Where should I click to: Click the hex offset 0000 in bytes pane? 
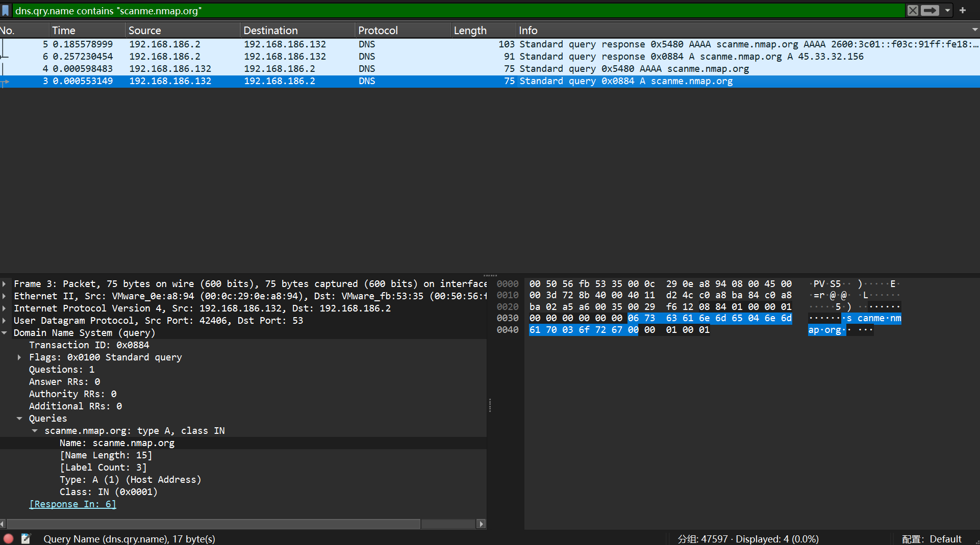(508, 284)
